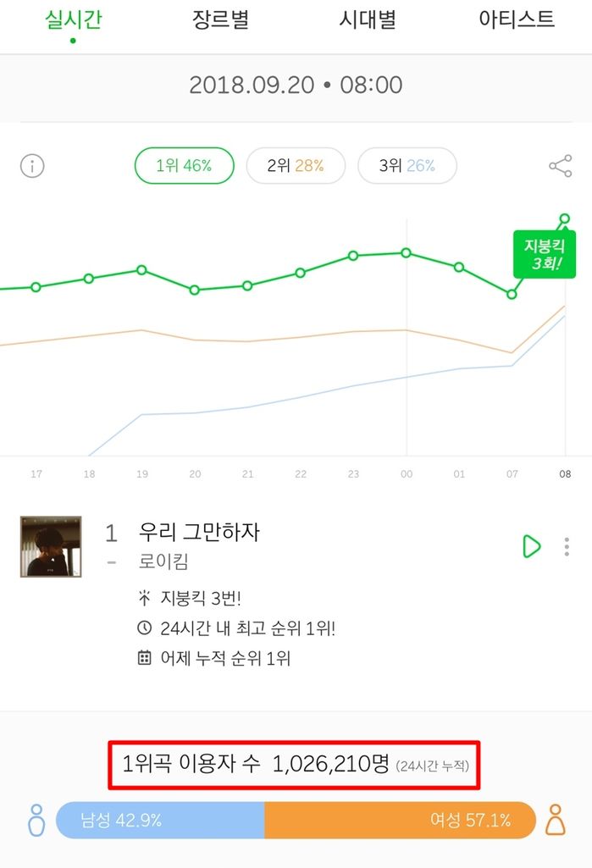Play the song 우리 그만하자
The width and height of the screenshot is (592, 868).
(532, 546)
